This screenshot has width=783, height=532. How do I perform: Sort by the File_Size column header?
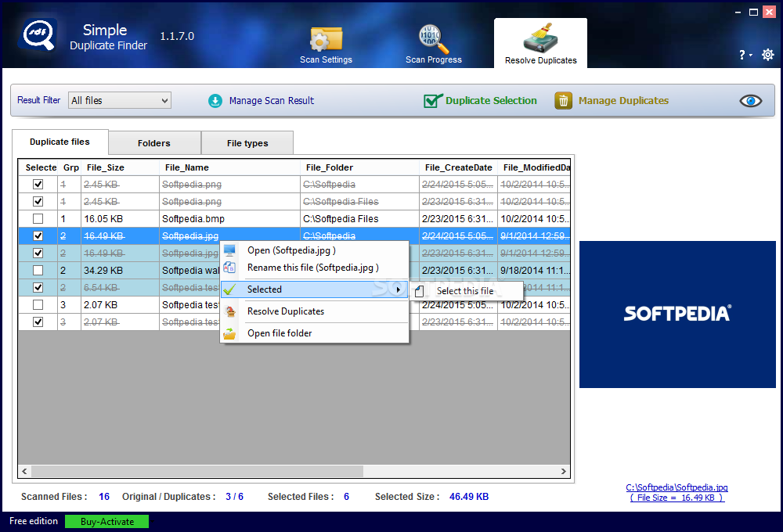point(120,167)
